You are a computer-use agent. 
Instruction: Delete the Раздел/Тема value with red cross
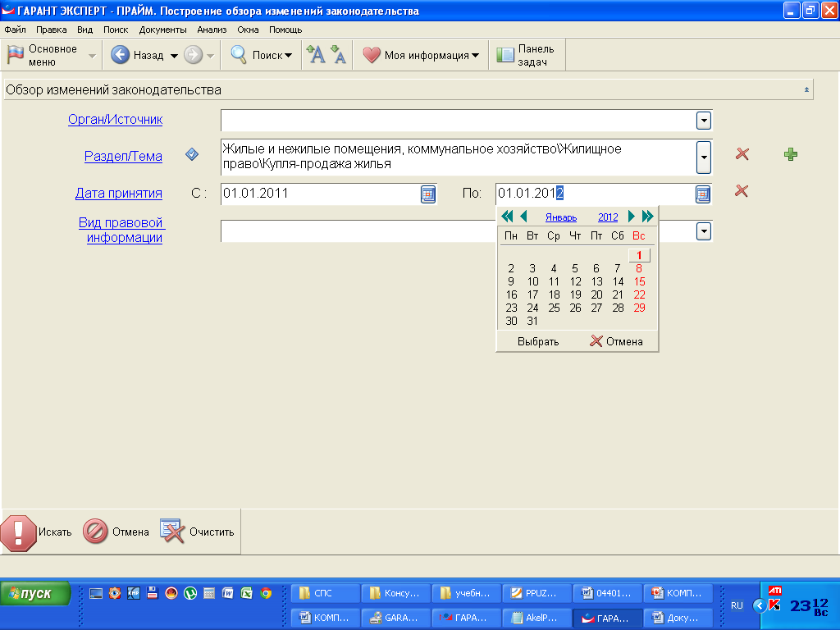pos(742,154)
